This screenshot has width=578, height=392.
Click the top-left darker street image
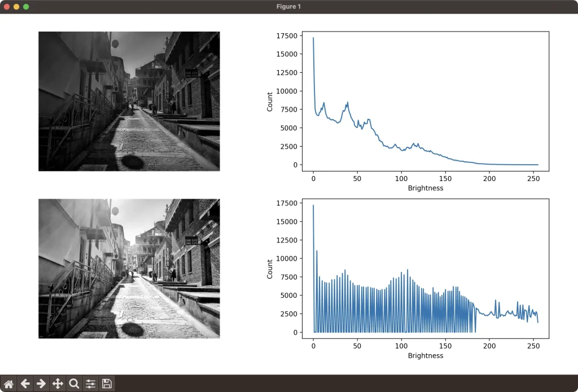coord(129,101)
